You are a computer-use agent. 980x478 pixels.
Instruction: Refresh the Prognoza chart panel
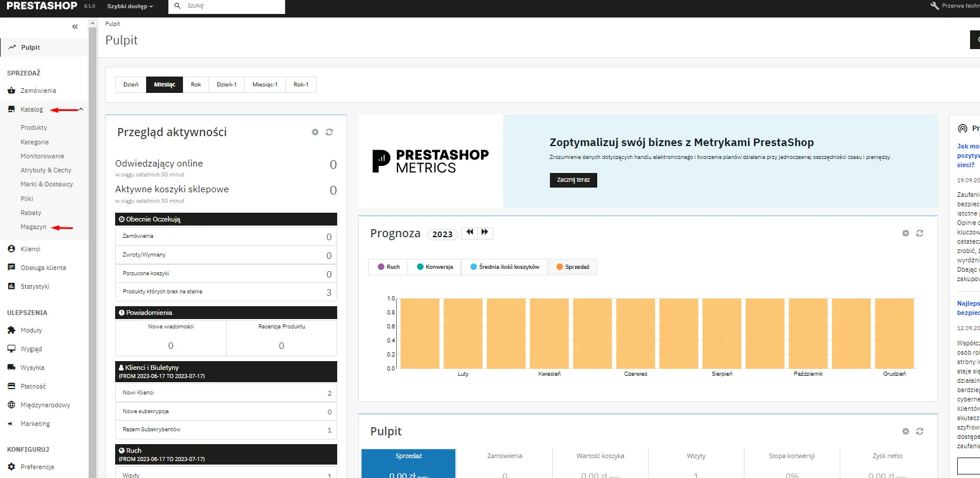coord(919,233)
